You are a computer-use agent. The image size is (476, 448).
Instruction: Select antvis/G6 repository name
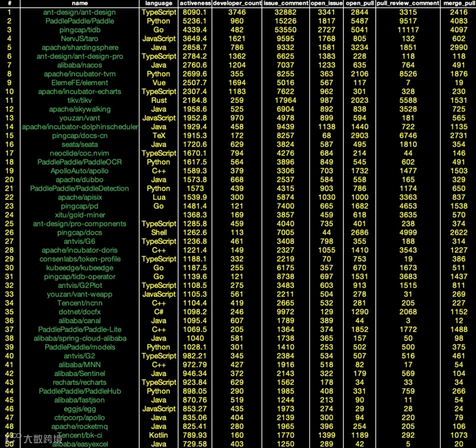click(80, 242)
